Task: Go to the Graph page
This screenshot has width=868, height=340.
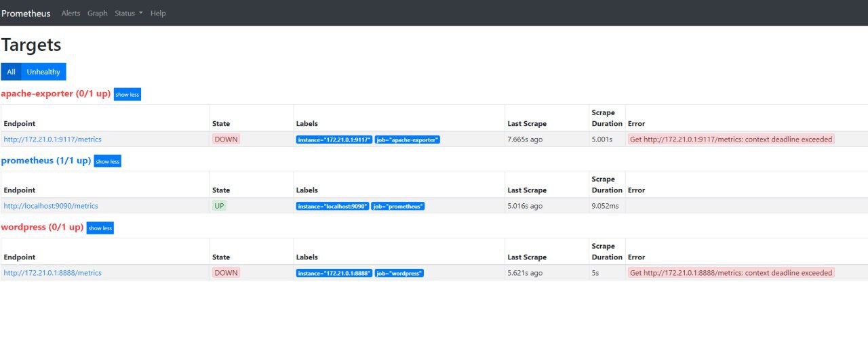Action: coord(98,13)
